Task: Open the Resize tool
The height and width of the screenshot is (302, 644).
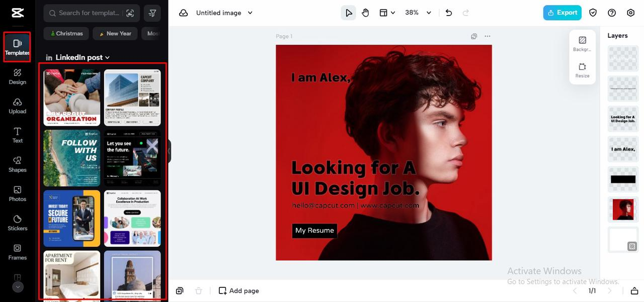Action: (583, 70)
